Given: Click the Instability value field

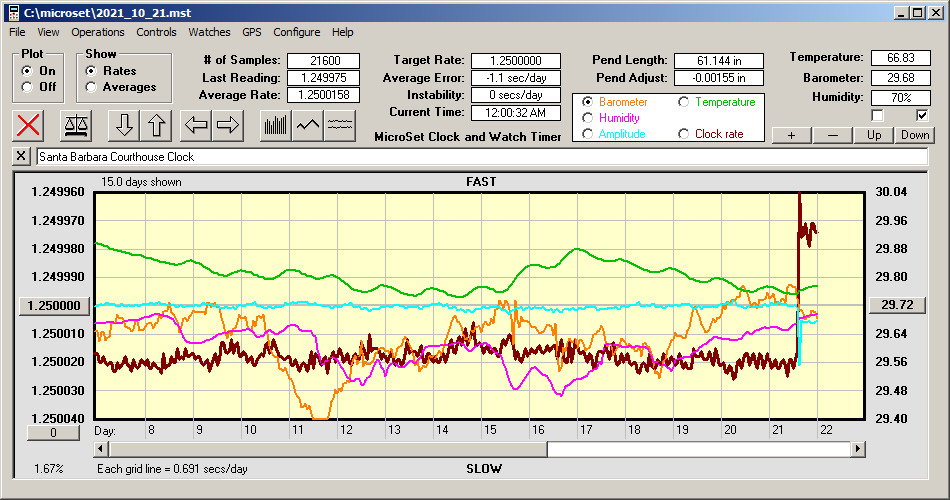Looking at the screenshot, I should [x=516, y=95].
